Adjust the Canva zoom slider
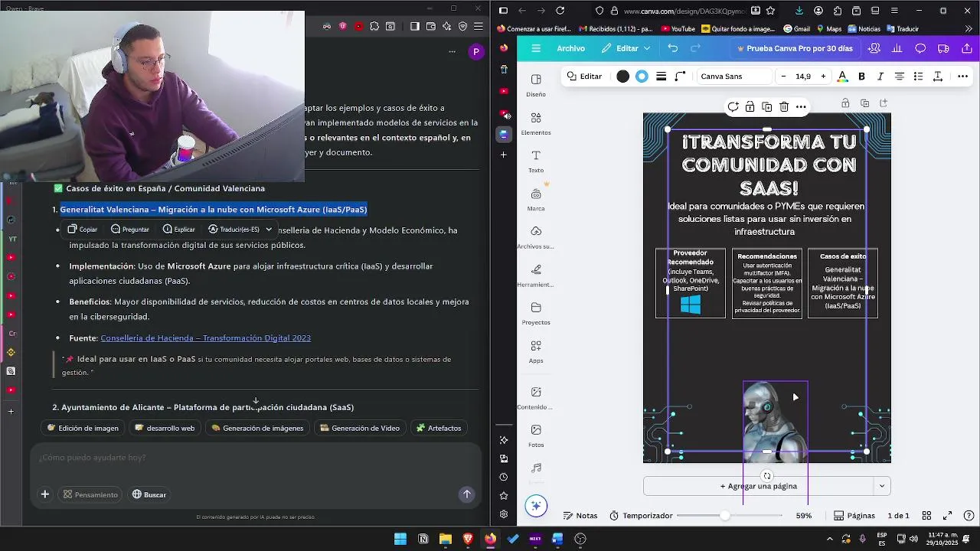 (725, 516)
